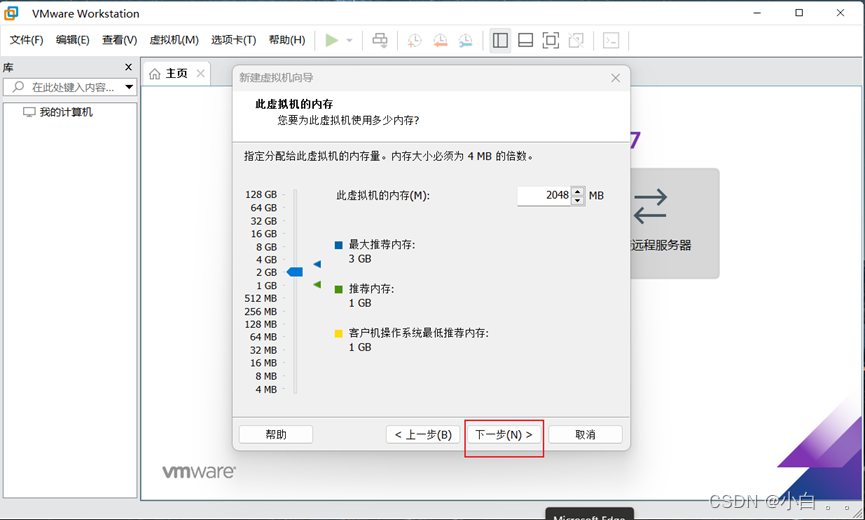Open the 帮助(H) menu
The height and width of the screenshot is (520, 865).
point(287,40)
